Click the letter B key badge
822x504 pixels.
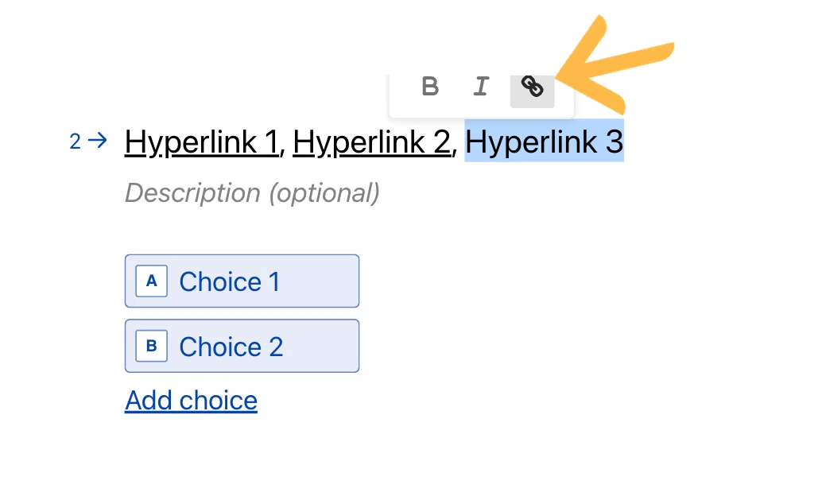[x=152, y=347]
